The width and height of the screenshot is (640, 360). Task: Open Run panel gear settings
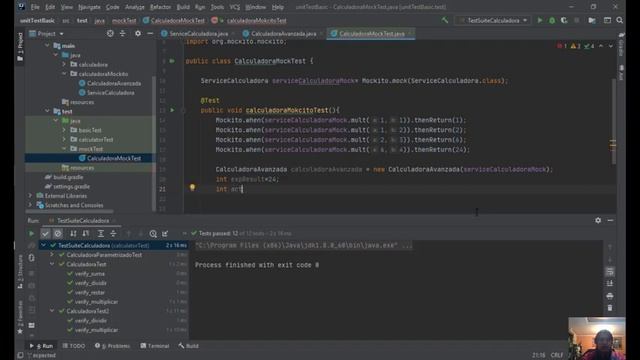598,220
